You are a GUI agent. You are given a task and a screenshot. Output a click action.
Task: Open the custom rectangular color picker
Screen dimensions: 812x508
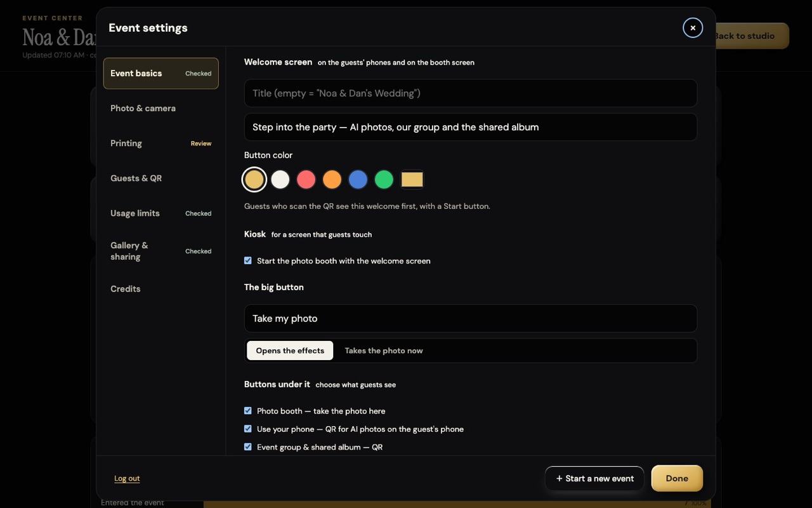click(412, 180)
